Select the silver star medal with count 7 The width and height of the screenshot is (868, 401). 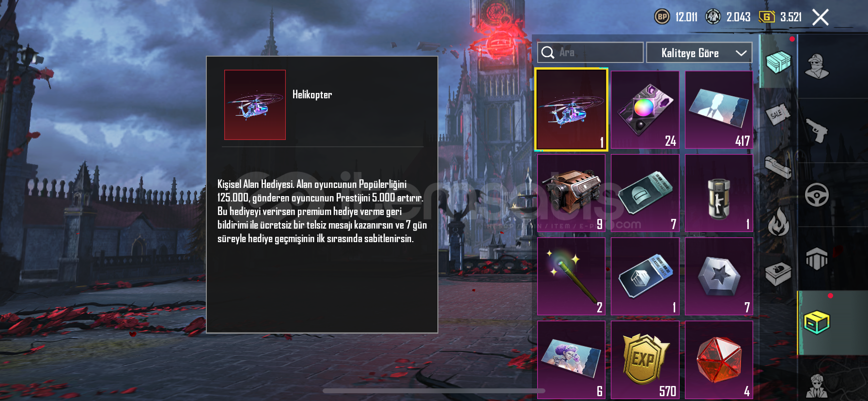[x=719, y=276]
